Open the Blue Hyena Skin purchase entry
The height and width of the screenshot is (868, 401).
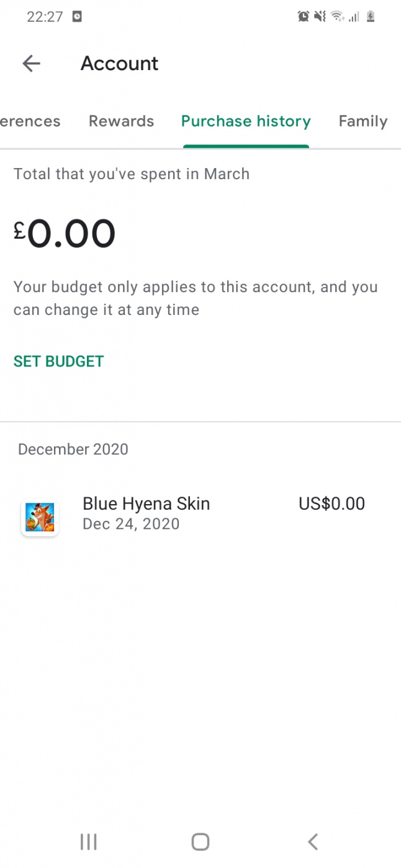coord(146,503)
